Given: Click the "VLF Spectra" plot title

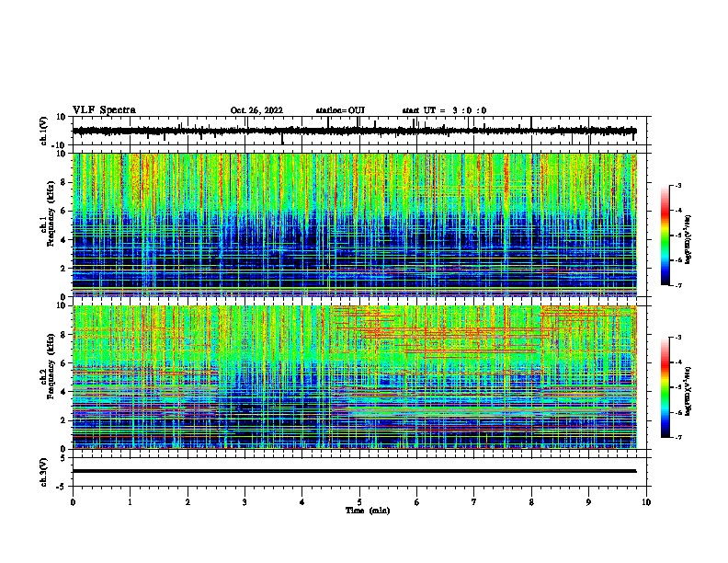Looking at the screenshot, I should click(x=104, y=110).
